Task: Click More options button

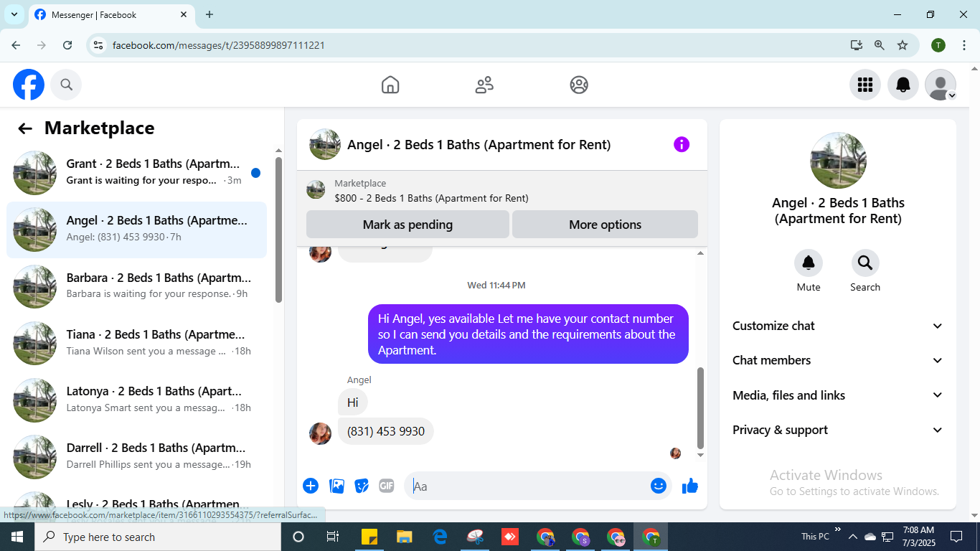Action: pos(605,225)
